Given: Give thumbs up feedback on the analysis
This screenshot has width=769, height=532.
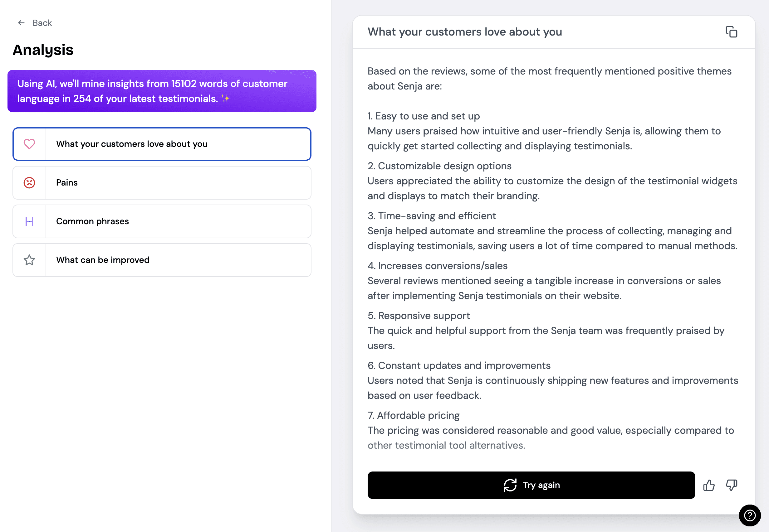Looking at the screenshot, I should click(x=709, y=485).
